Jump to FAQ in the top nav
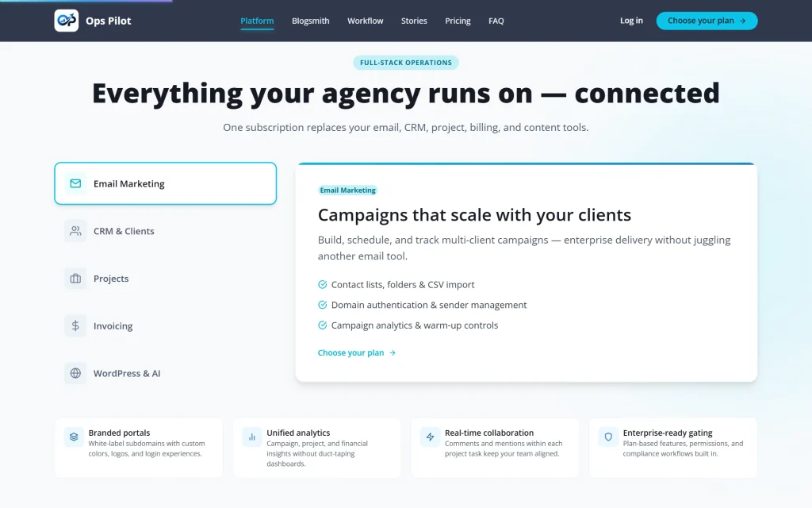 pyautogui.click(x=496, y=21)
